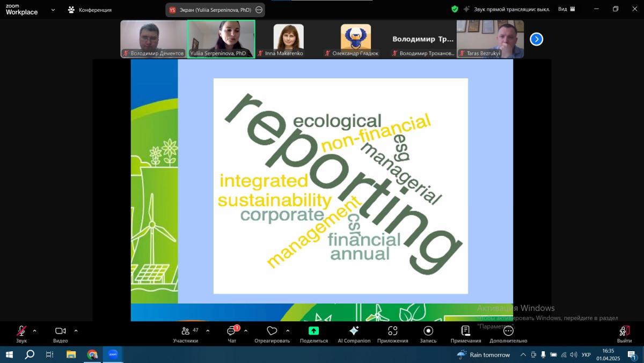Show next participants with blue arrow
The width and height of the screenshot is (644, 363).
tap(536, 39)
